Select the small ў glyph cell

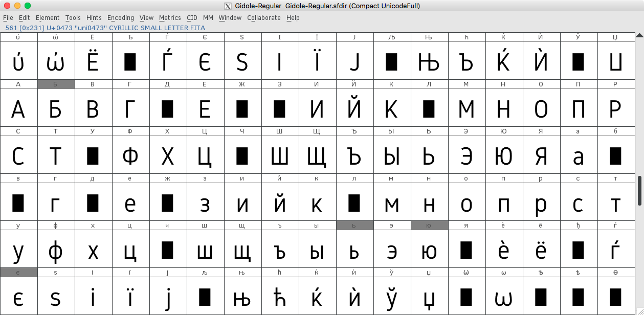pyautogui.click(x=392, y=296)
